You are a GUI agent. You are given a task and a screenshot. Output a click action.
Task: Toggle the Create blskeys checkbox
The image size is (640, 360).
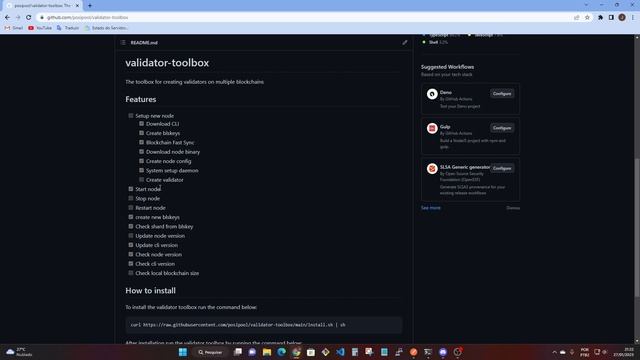pyautogui.click(x=141, y=133)
